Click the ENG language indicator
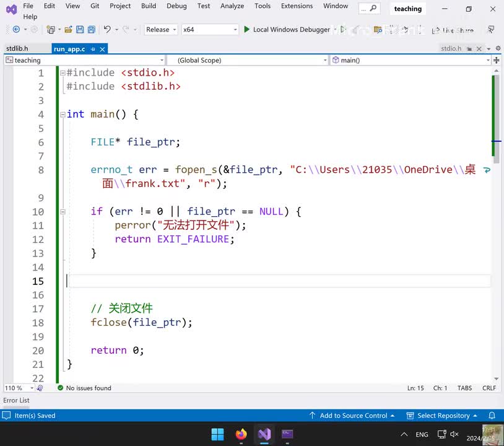The width and height of the screenshot is (504, 446). (422, 434)
